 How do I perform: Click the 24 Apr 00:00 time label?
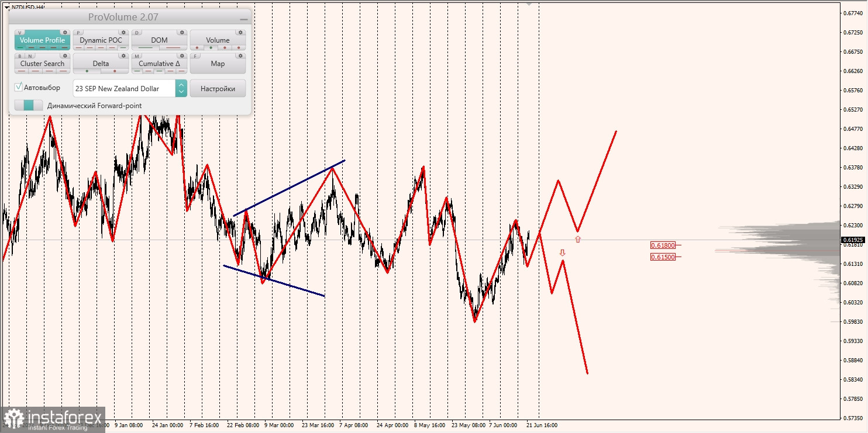(x=392, y=425)
